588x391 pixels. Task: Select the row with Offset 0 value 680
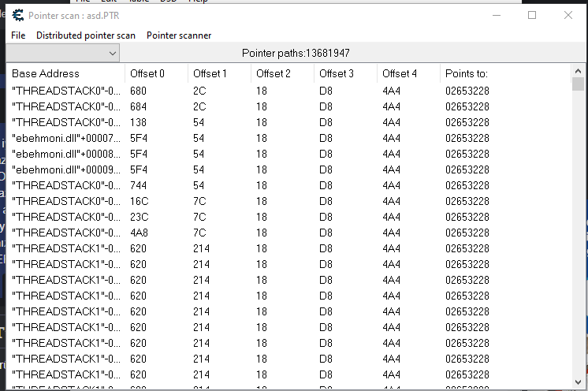click(288, 91)
